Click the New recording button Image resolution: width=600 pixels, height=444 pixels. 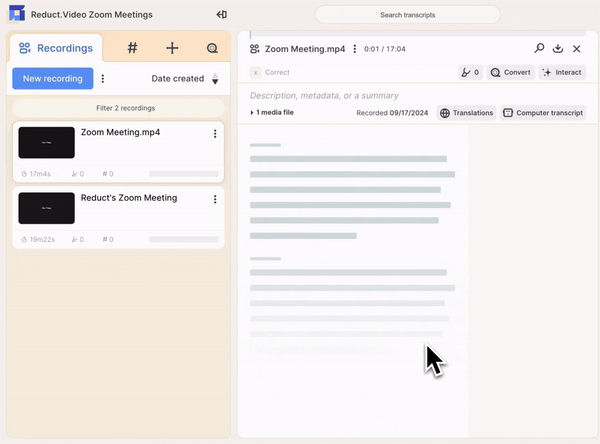pyautogui.click(x=53, y=78)
